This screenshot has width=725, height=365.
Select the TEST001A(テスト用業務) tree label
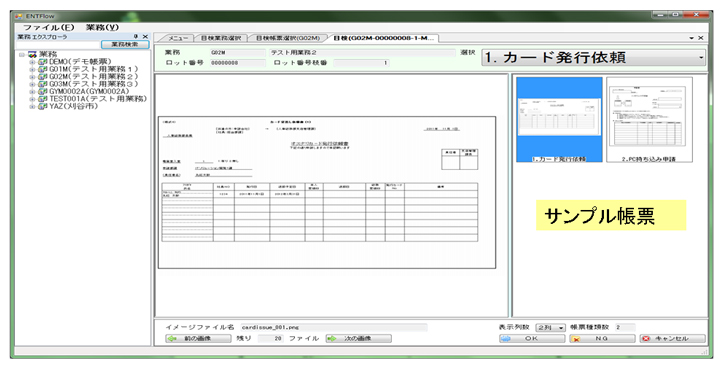coord(98,99)
